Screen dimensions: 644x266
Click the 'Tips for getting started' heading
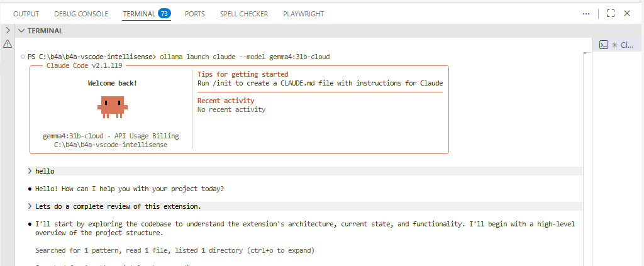tap(243, 74)
